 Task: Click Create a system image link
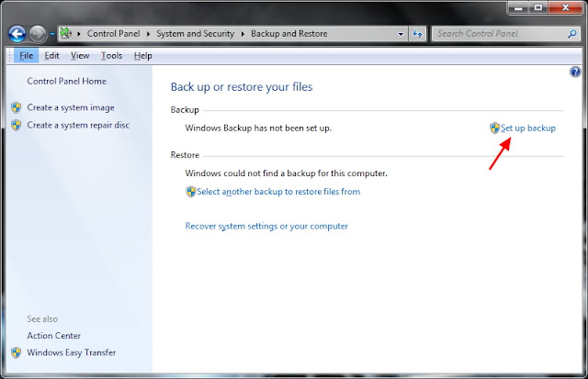coord(71,107)
